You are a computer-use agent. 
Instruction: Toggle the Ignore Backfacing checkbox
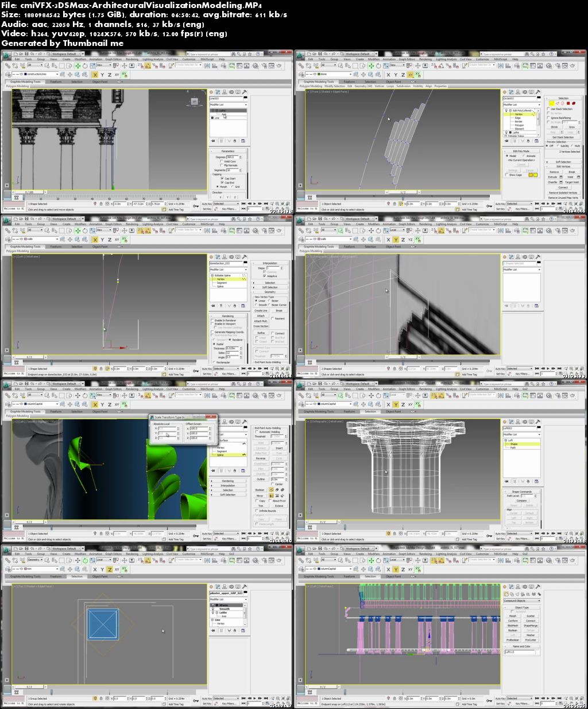pos(549,118)
